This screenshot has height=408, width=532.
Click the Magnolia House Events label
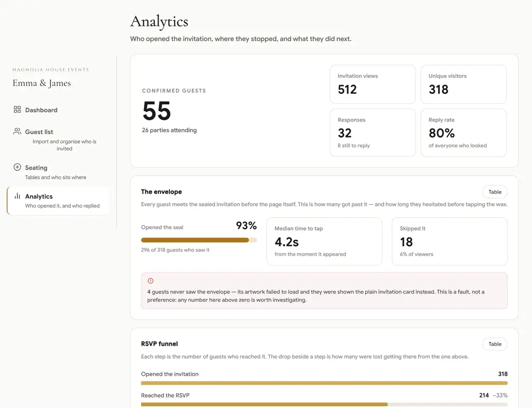[x=50, y=69]
